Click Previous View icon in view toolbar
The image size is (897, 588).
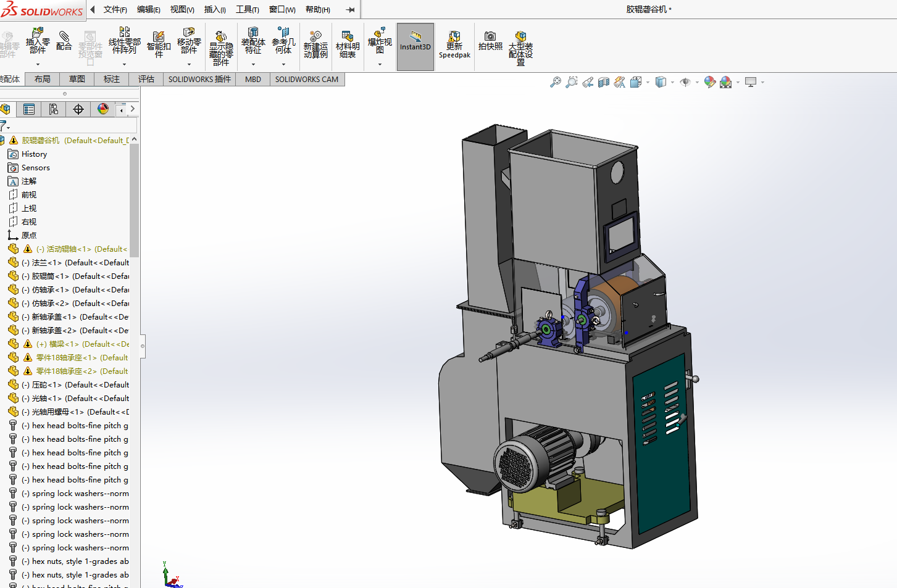coord(588,81)
